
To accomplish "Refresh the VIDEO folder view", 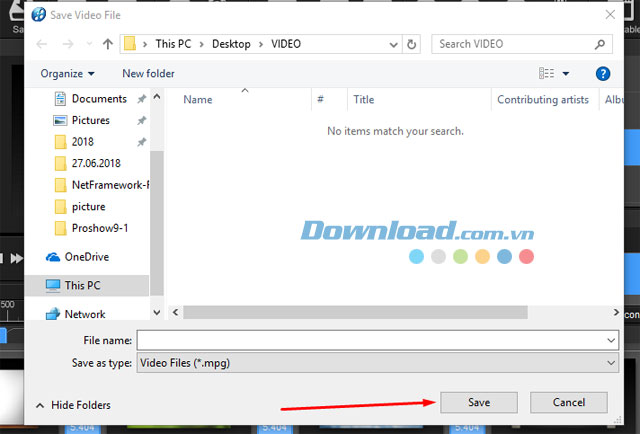I will click(411, 44).
